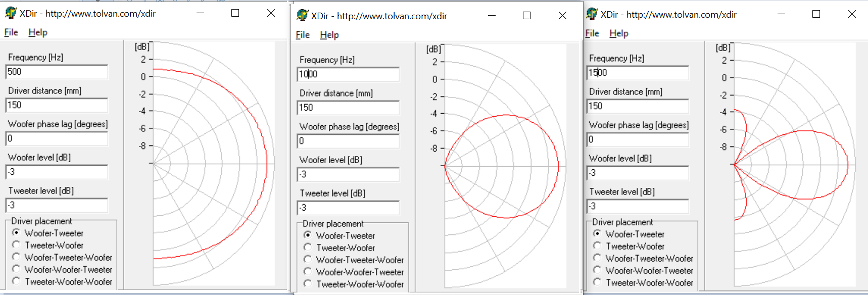868x295 pixels.
Task: Click Woofer phase lag field in the 1500 Hz window
Action: coord(638,139)
